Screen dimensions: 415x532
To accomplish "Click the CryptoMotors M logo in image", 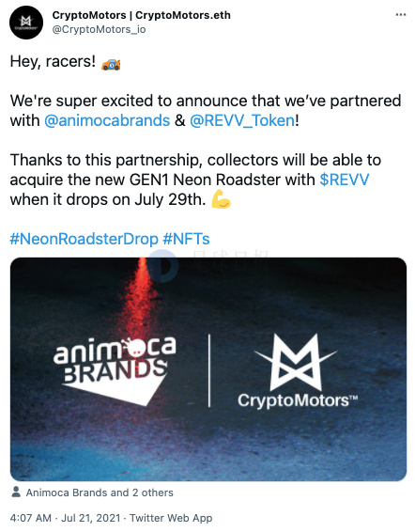I will pos(296,363).
